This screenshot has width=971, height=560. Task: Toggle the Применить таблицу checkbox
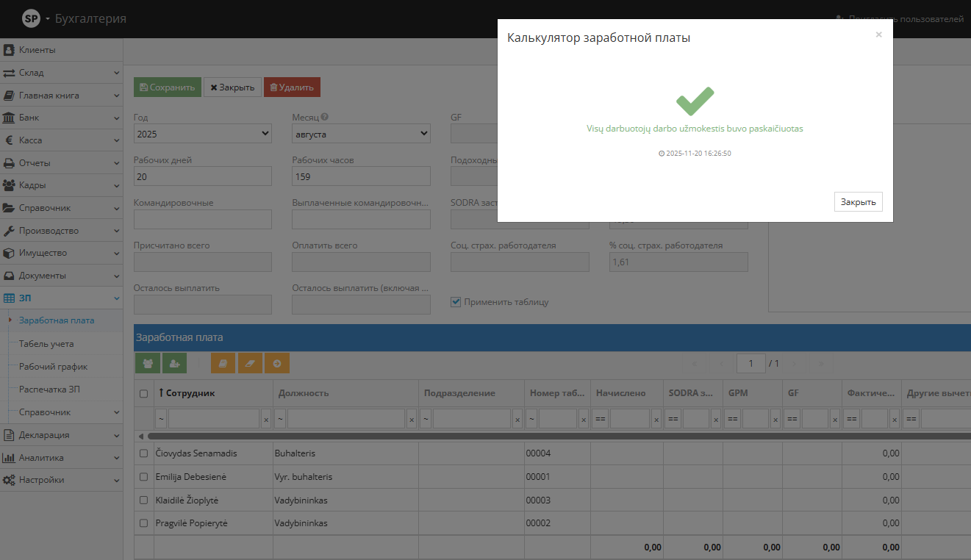tap(456, 301)
